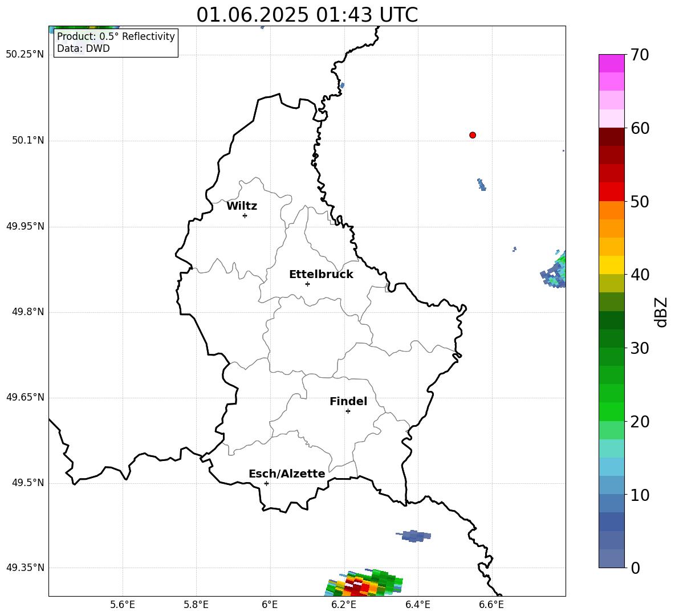Click the Data: DWD text

click(x=83, y=48)
